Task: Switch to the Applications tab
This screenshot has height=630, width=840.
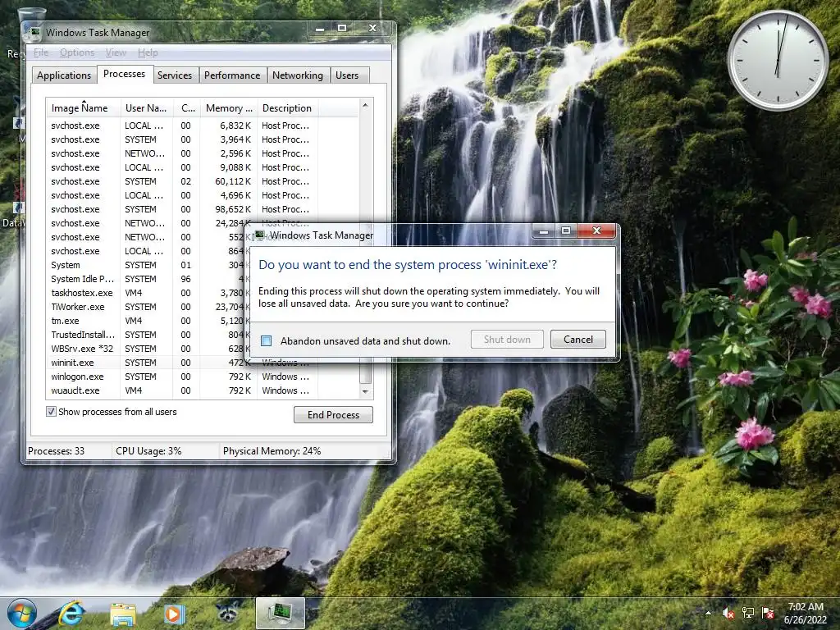Action: coord(64,75)
